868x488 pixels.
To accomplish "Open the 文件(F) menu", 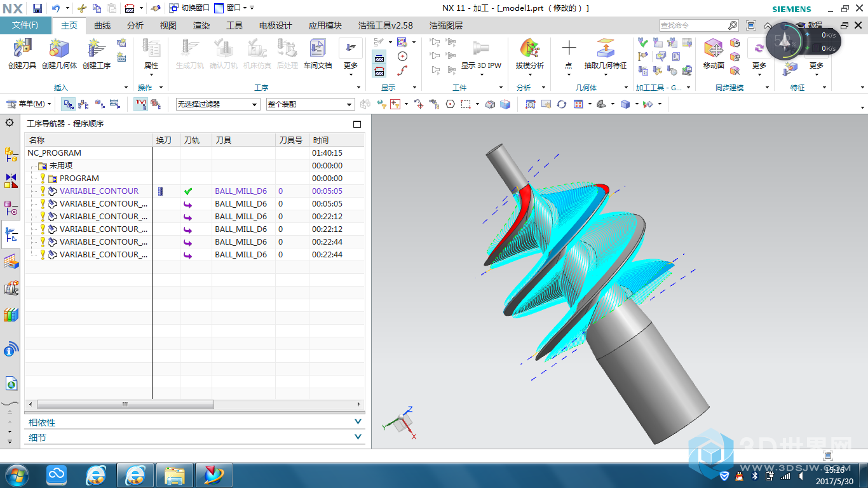I will point(25,25).
